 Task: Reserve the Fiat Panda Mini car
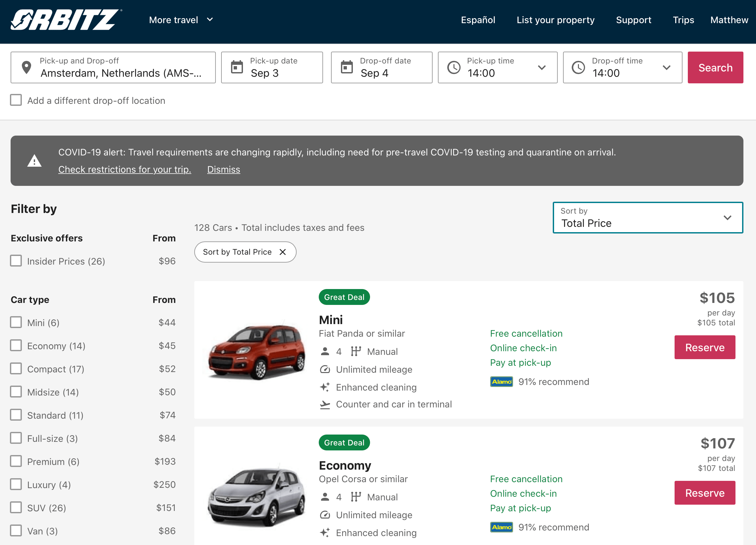(705, 347)
